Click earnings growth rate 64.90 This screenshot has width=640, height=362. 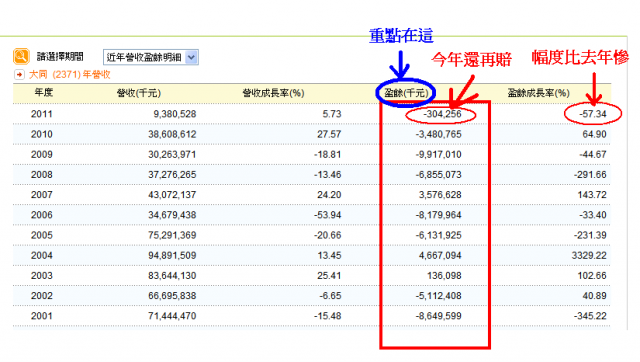click(594, 134)
